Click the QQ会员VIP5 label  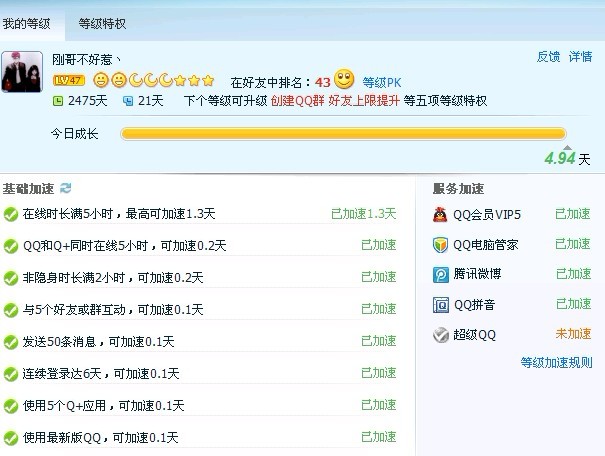[487, 214]
